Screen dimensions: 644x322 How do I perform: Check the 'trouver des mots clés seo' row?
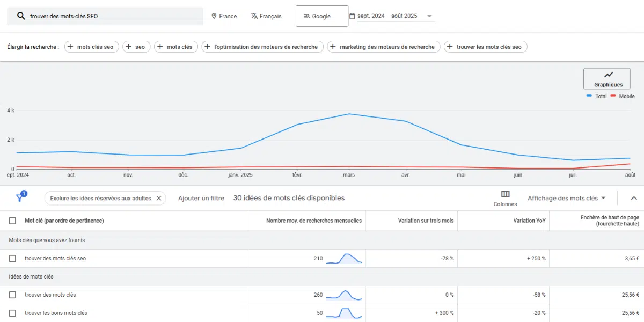click(x=12, y=259)
